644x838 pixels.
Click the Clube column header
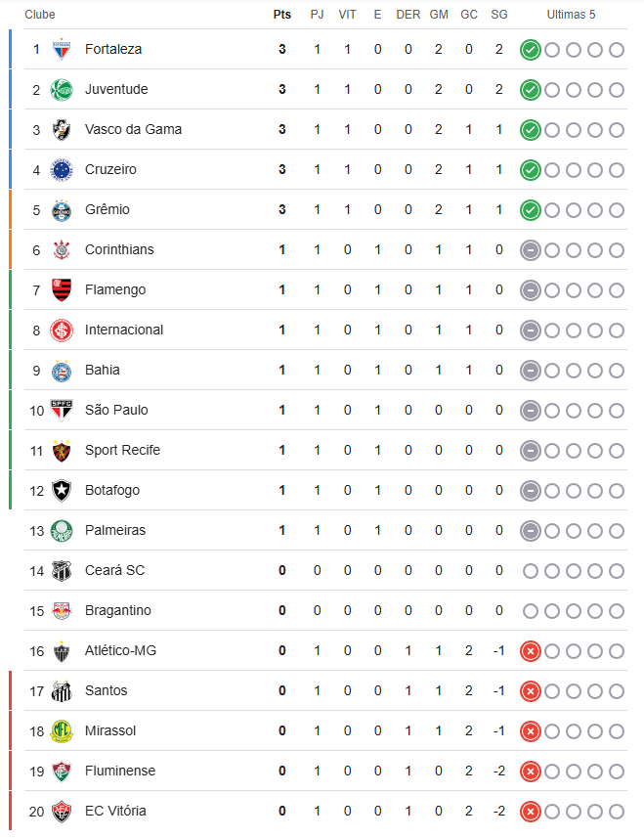[x=39, y=15]
